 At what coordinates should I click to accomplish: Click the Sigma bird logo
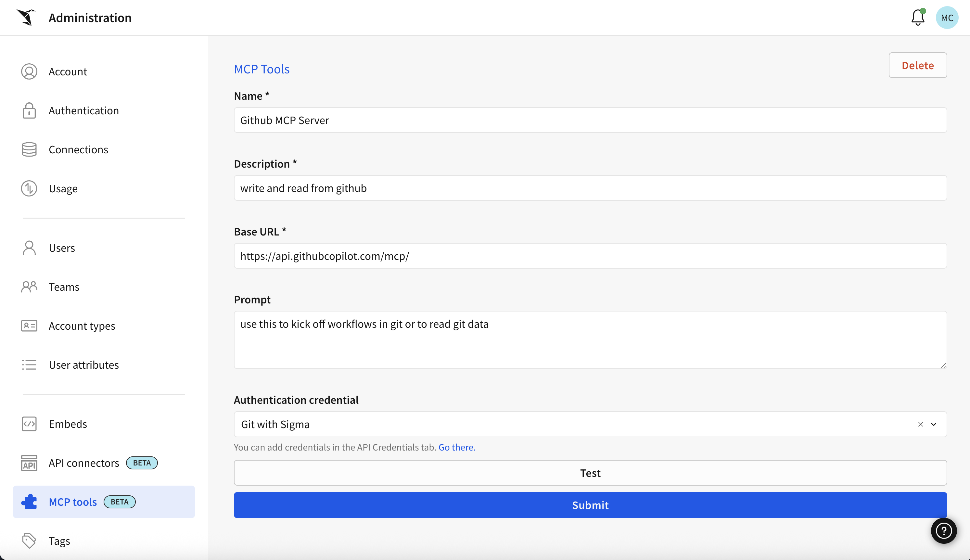(26, 17)
